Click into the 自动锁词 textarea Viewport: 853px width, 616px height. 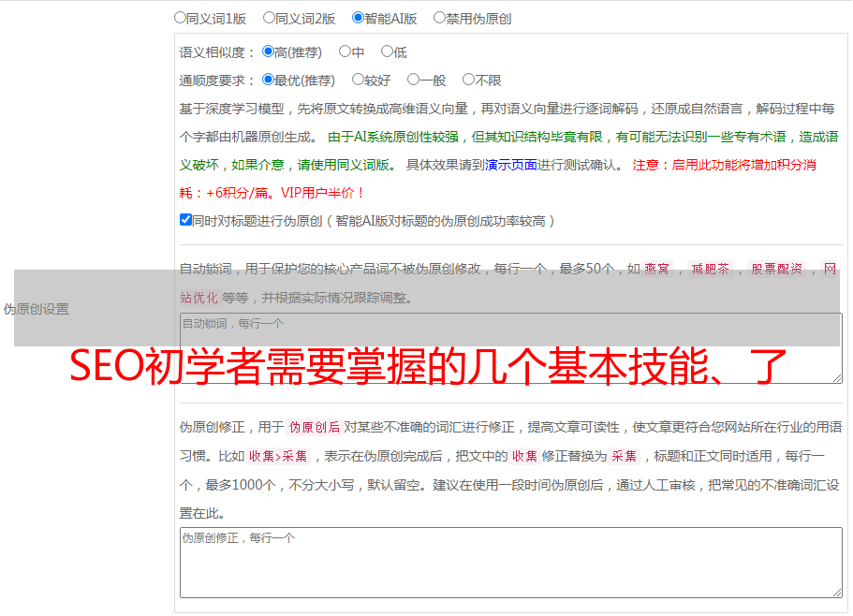coord(511,348)
